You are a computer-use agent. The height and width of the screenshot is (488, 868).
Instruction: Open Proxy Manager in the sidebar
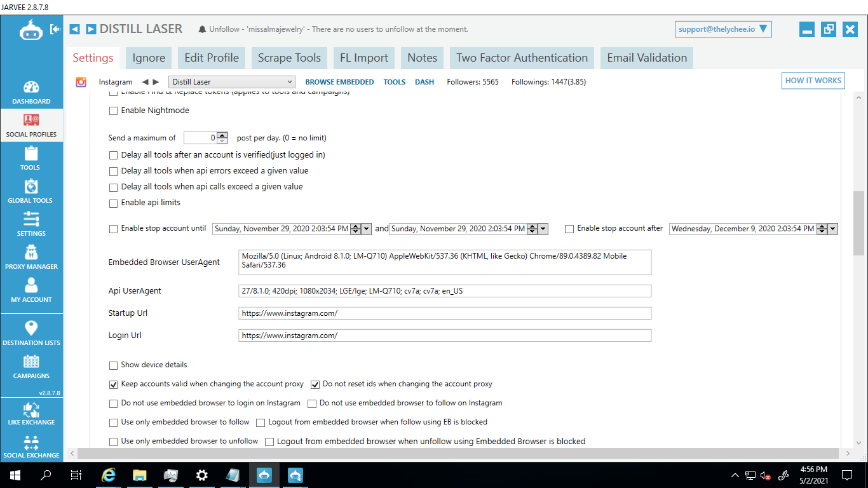click(x=31, y=257)
